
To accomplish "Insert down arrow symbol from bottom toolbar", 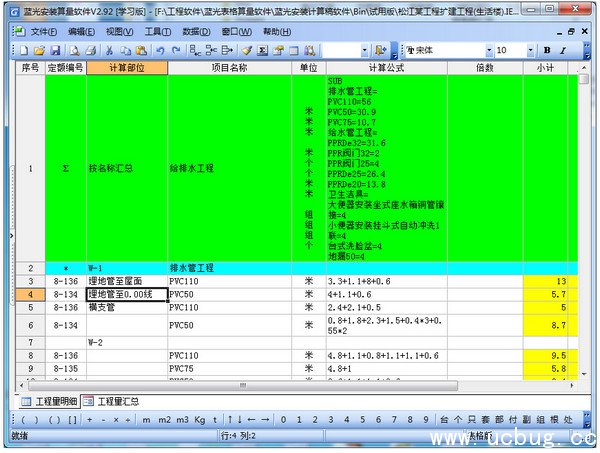I will pyautogui.click(x=240, y=420).
